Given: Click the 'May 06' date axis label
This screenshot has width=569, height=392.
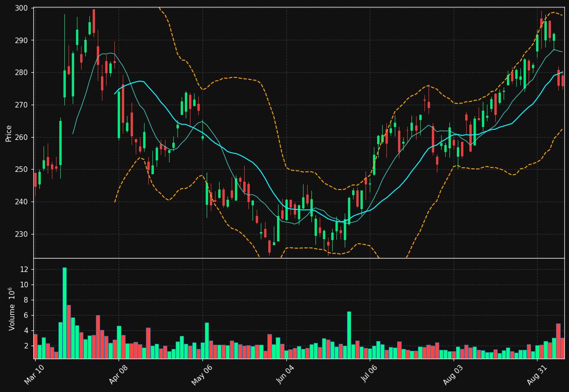Looking at the screenshot, I should 203,374.
